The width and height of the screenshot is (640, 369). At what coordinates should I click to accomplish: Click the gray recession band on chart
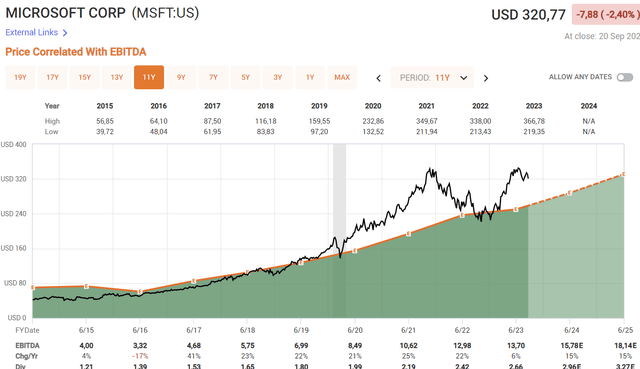pyautogui.click(x=339, y=231)
